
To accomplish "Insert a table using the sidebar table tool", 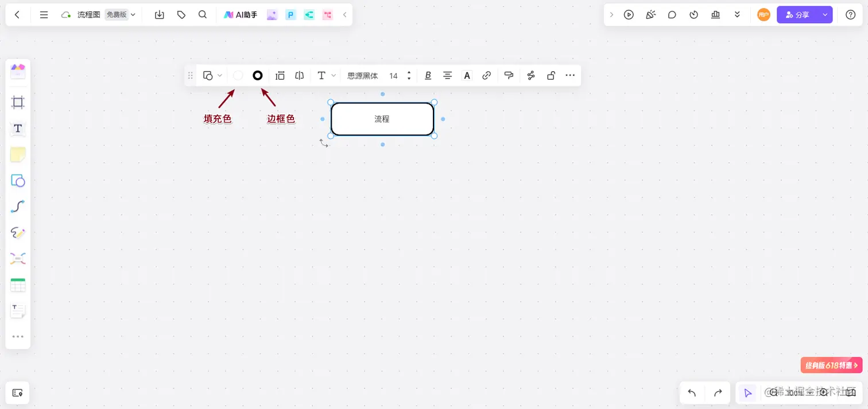I will point(17,285).
